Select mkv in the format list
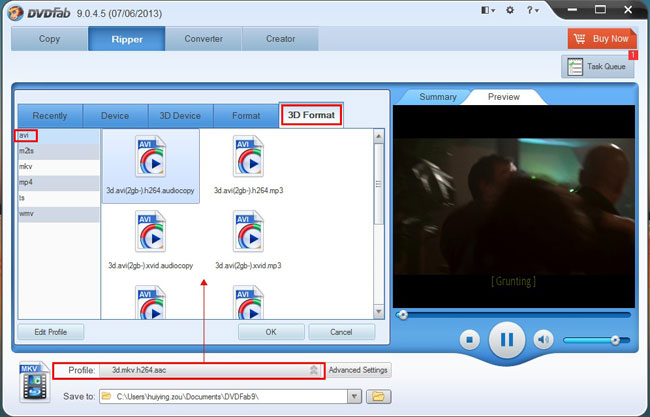The width and height of the screenshot is (650, 417). coord(58,167)
